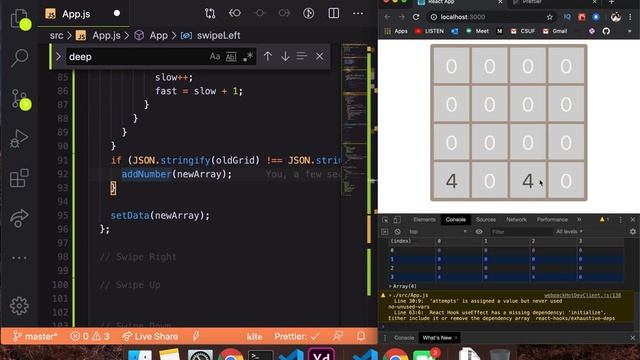Open the LISTEN bookmark
The height and width of the screenshot is (360, 640).
(x=429, y=31)
